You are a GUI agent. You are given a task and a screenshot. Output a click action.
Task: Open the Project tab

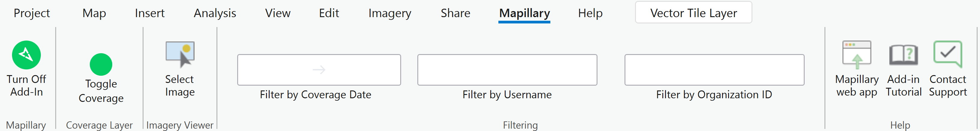[32, 13]
